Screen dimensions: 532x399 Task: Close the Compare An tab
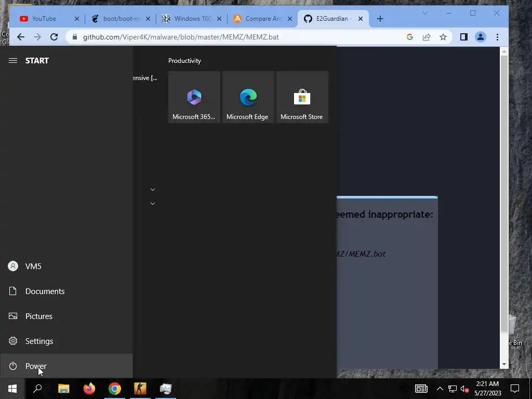coord(290,19)
